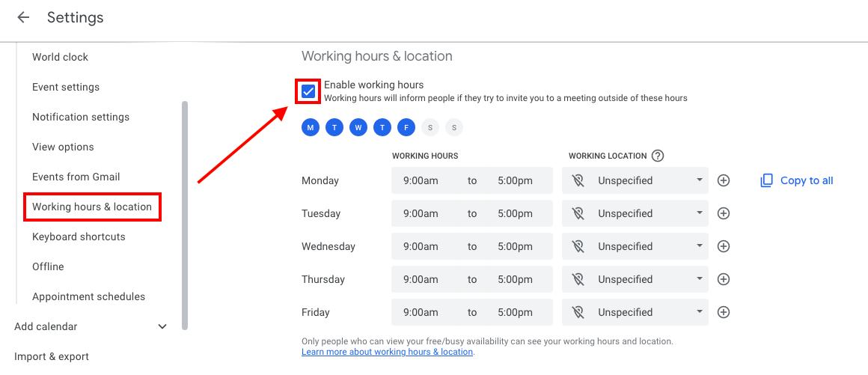Viewport: 868px width, 375px height.
Task: Select Notification settings in the sidebar
Action: (x=81, y=117)
